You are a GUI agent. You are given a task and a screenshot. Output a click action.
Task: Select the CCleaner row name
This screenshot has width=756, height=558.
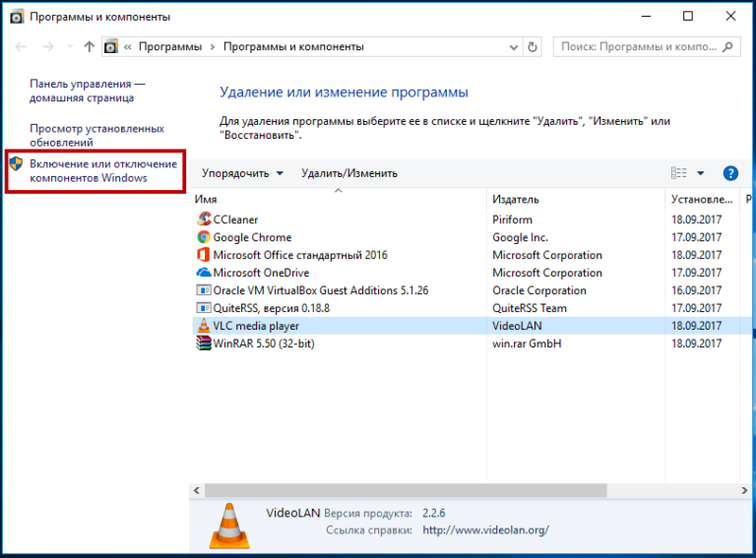(235, 219)
